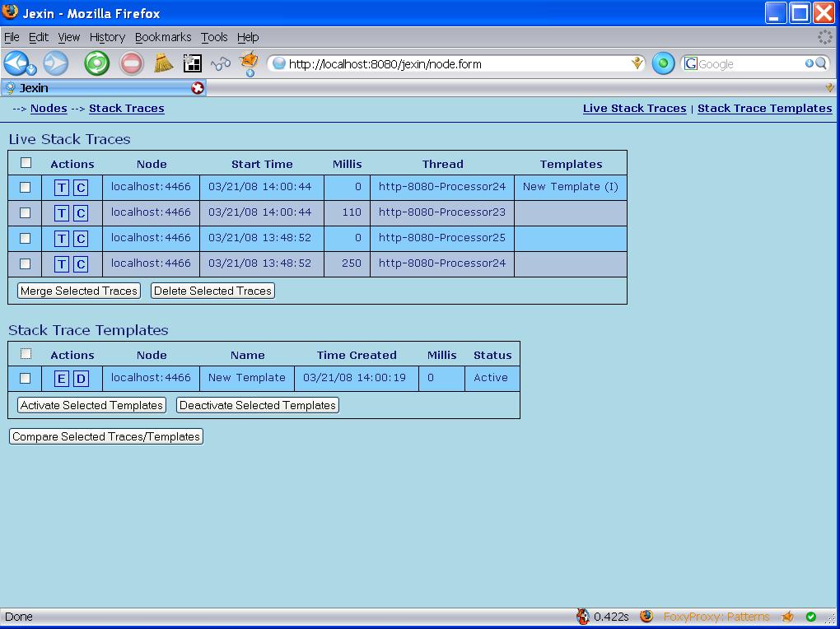The height and width of the screenshot is (629, 840).
Task: Click the FoxyProxy: Patterns status text
Action: pos(716,617)
